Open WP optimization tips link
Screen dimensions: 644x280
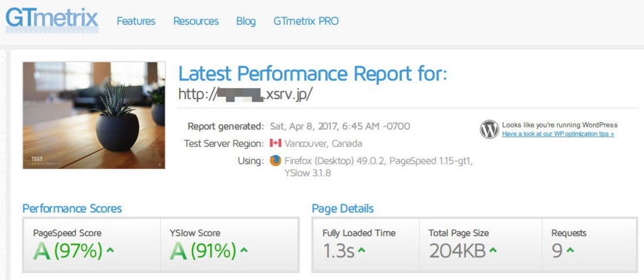pos(558,134)
